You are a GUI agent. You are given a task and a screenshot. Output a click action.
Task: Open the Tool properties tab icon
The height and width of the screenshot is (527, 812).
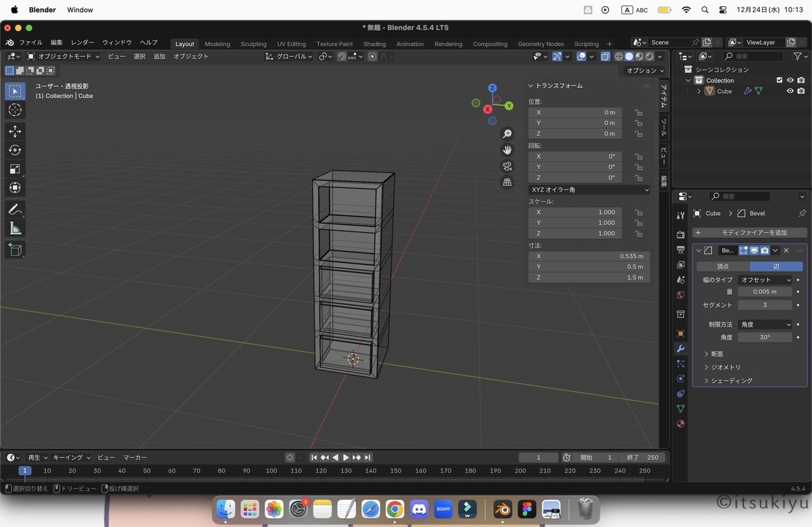pos(681,215)
